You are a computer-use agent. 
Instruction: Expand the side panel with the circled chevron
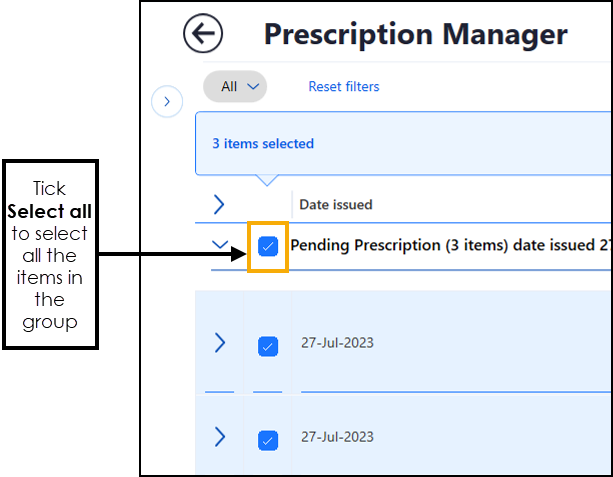click(x=167, y=100)
